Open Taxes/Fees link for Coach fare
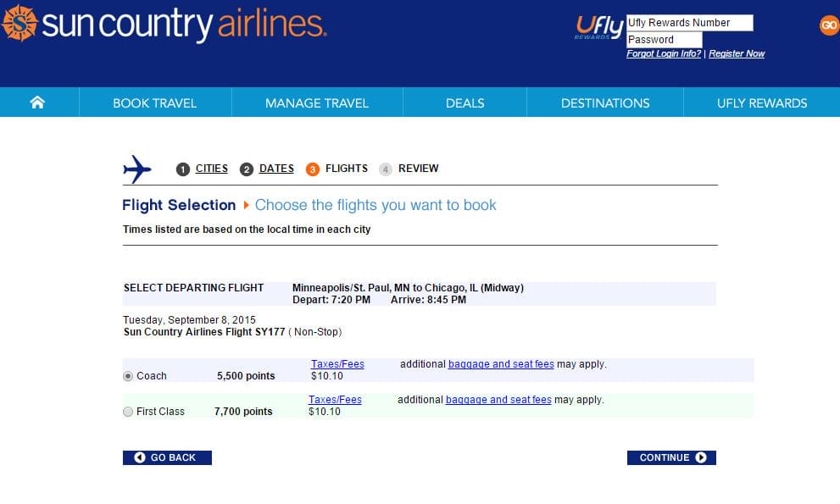This screenshot has width=840, height=504. coord(337,364)
